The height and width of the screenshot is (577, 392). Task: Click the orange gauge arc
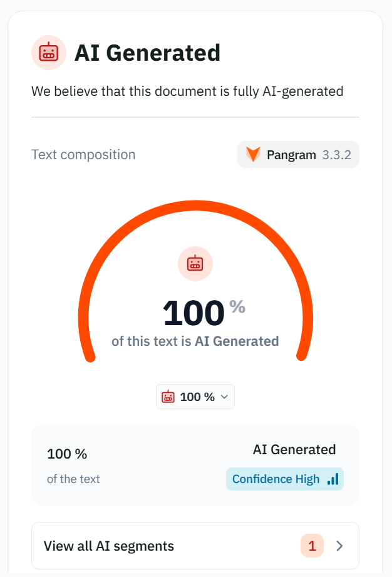[x=195, y=205]
